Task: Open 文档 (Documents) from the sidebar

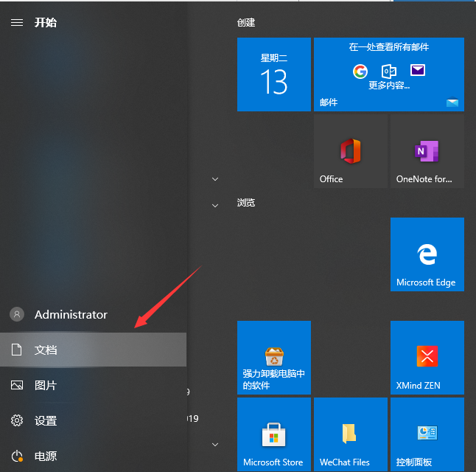Action: coord(46,350)
